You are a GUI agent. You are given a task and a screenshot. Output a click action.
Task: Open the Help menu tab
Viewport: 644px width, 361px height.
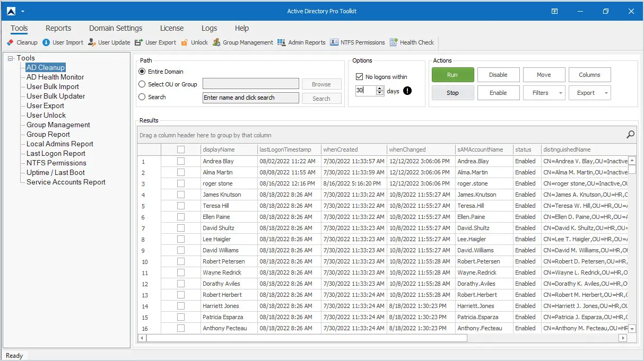click(x=242, y=28)
